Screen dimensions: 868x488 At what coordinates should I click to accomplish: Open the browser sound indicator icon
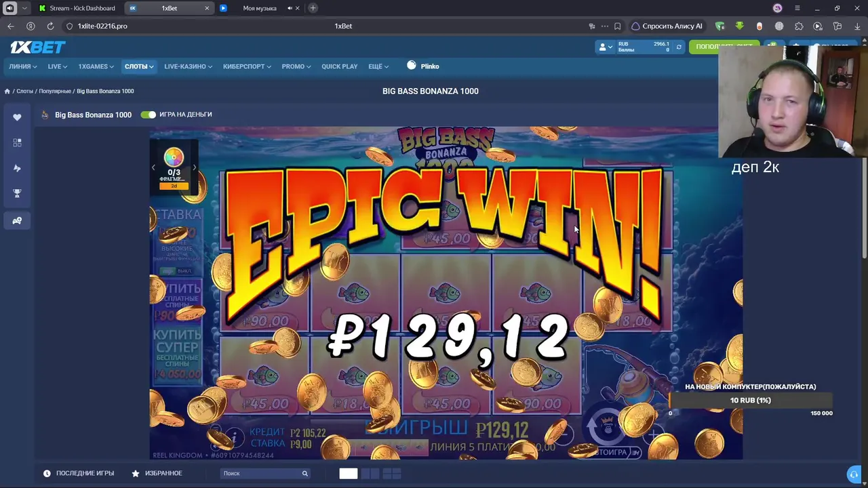pos(9,8)
